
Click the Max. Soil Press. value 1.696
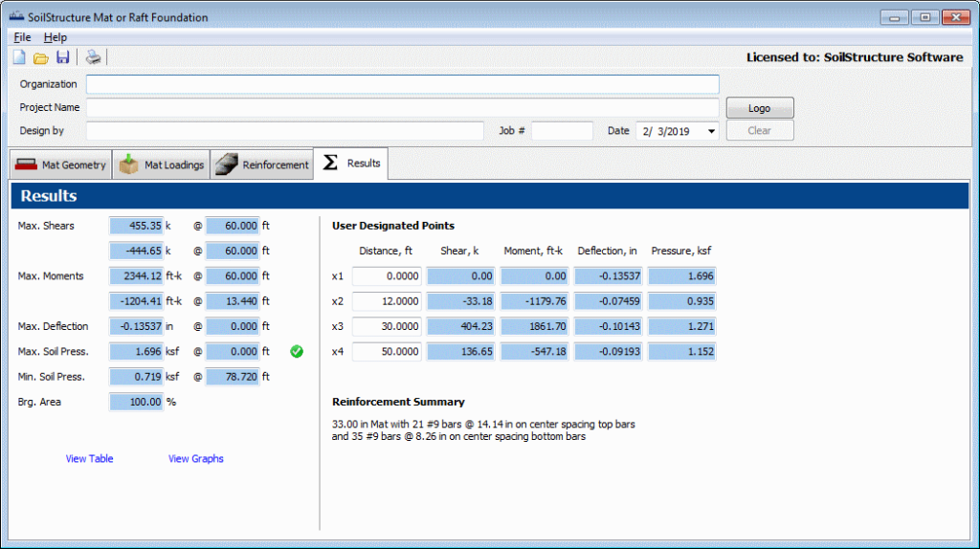[x=136, y=352]
